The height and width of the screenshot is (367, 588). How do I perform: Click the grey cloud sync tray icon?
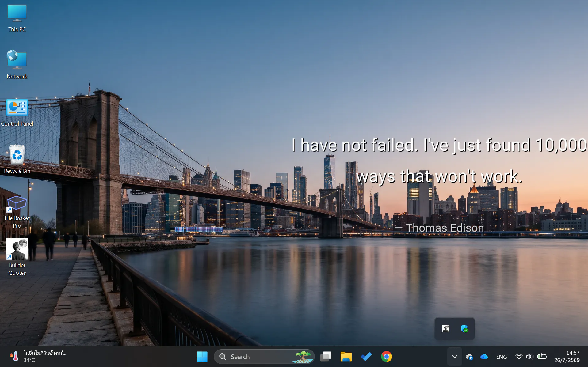coord(469,357)
